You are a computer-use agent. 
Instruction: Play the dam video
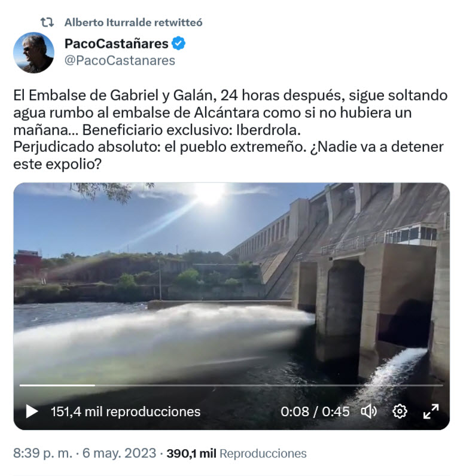coord(32,411)
